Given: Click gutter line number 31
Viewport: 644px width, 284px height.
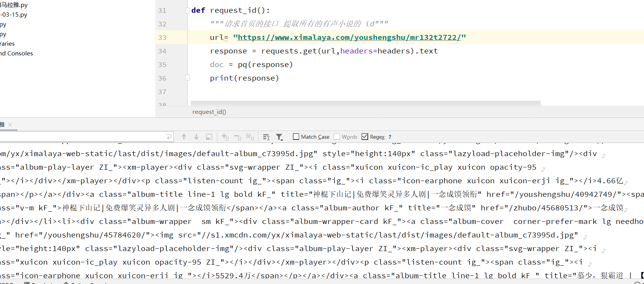Looking at the screenshot, I should point(162,10).
